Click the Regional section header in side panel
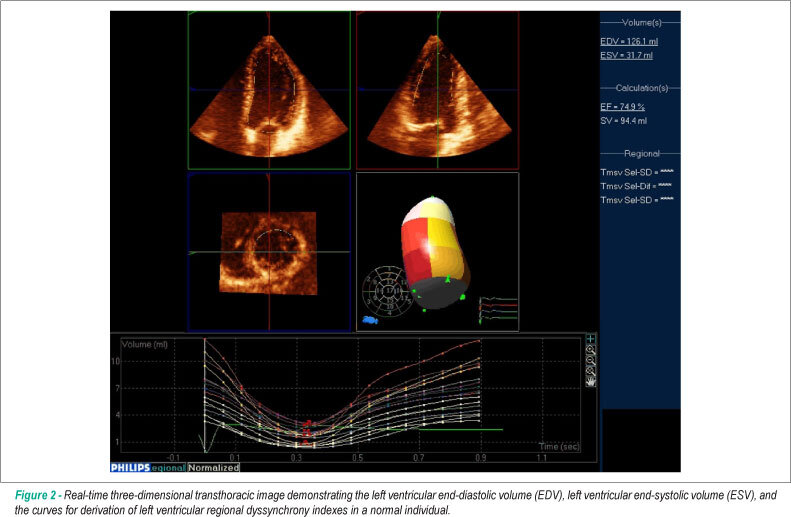791x517 pixels. (x=641, y=153)
